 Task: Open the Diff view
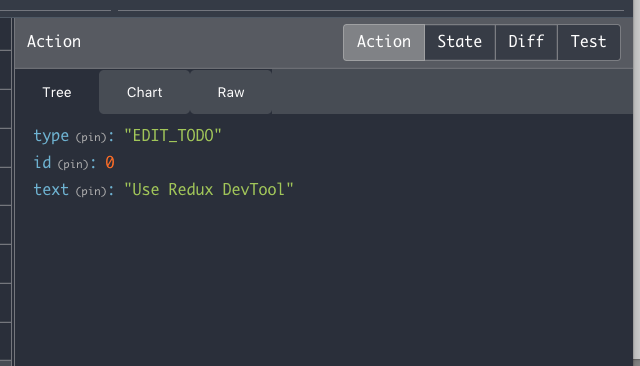[x=526, y=42]
